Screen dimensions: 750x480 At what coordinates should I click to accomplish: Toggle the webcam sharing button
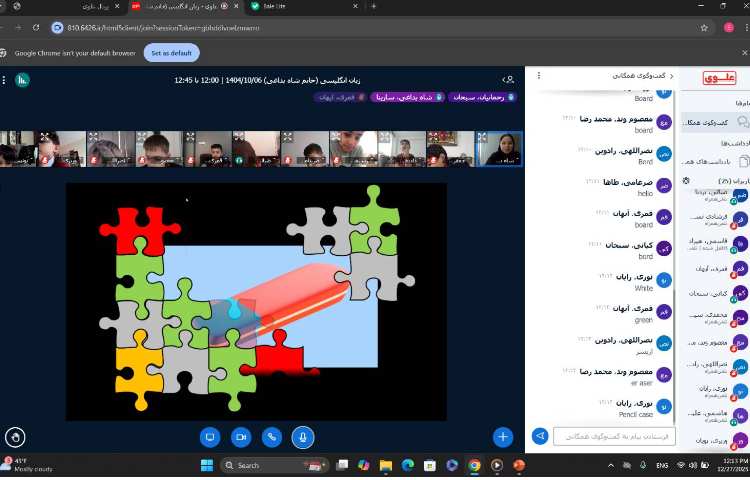coord(240,437)
